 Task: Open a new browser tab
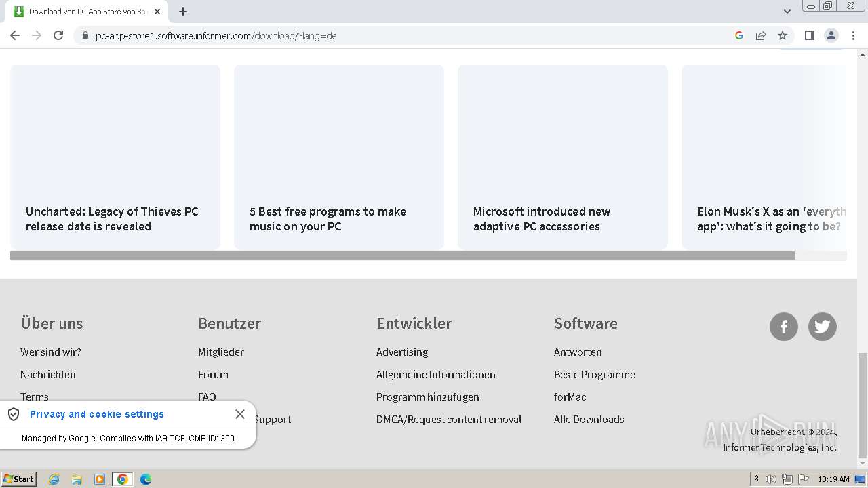[x=183, y=12]
